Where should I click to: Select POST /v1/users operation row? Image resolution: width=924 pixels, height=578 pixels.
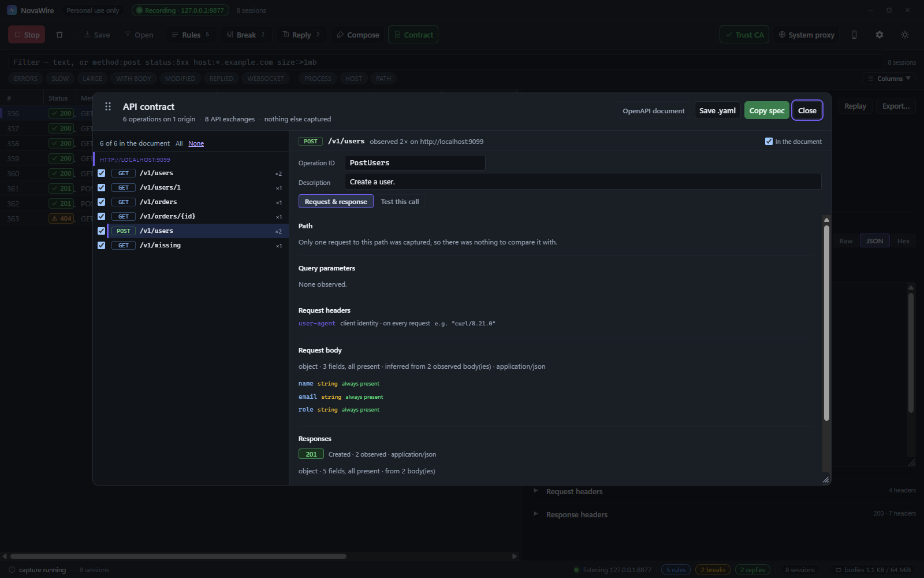click(198, 231)
